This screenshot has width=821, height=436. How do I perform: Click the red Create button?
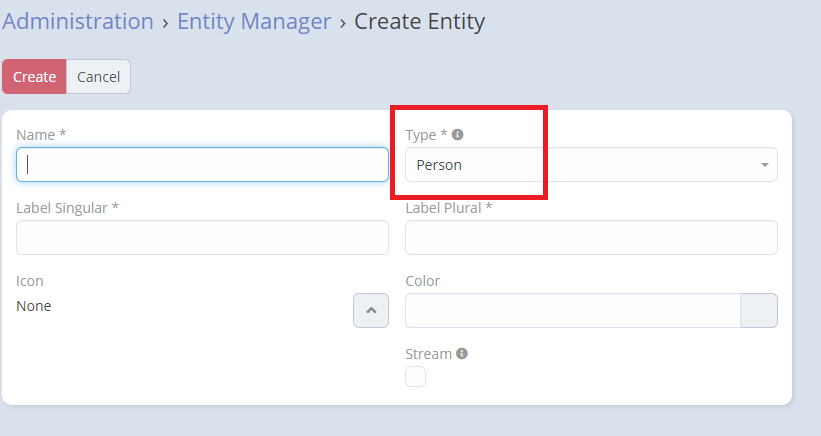[34, 76]
